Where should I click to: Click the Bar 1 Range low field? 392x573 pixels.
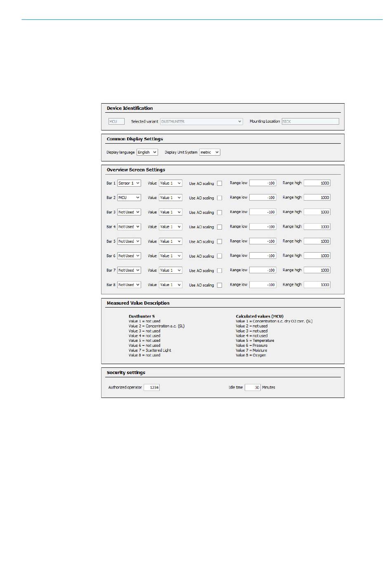point(262,183)
